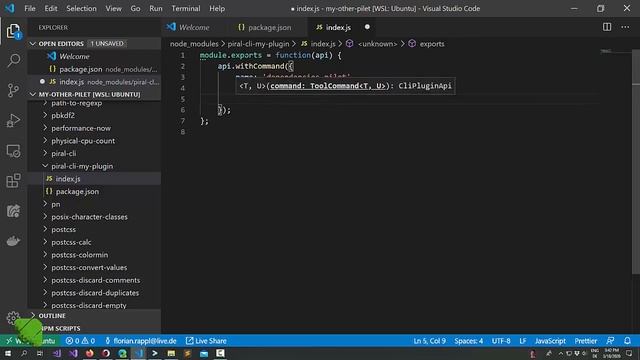Image resolution: width=640 pixels, height=360 pixels.
Task: Open the View menu
Action: 113,8
